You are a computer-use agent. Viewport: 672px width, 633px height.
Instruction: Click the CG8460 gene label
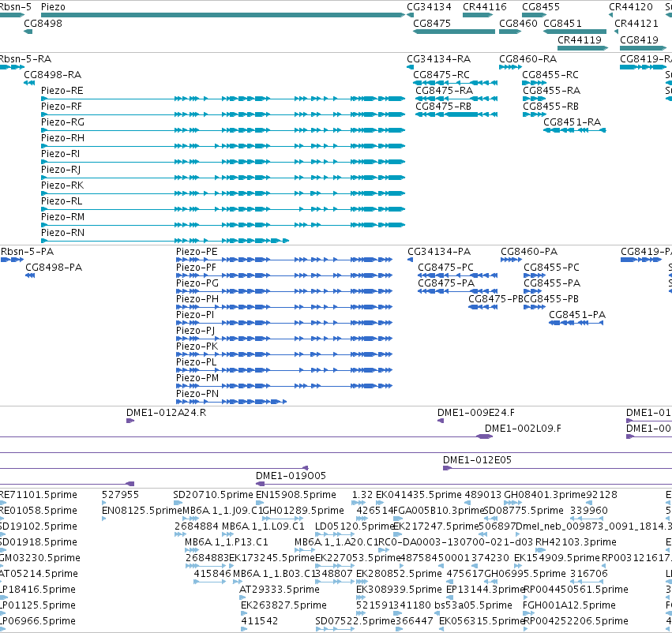click(x=518, y=23)
